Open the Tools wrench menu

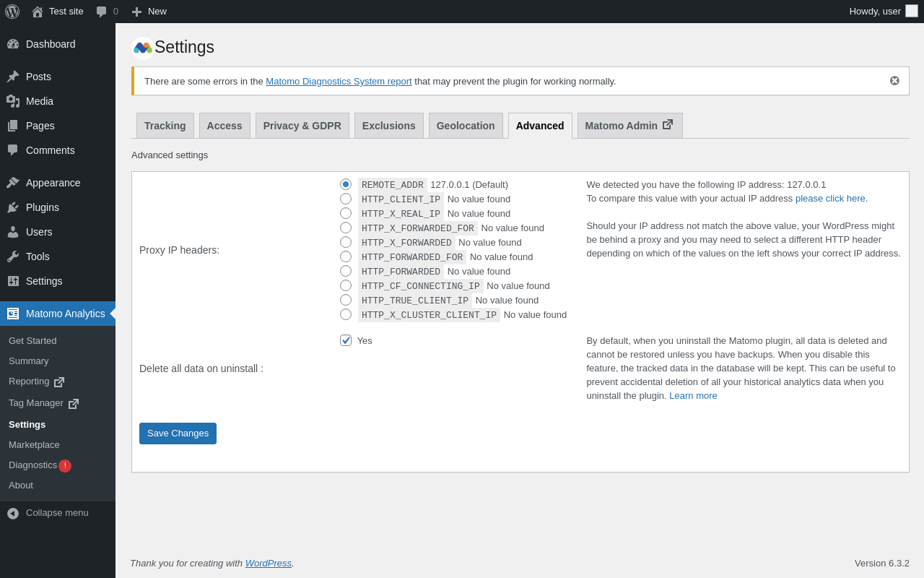13,256
